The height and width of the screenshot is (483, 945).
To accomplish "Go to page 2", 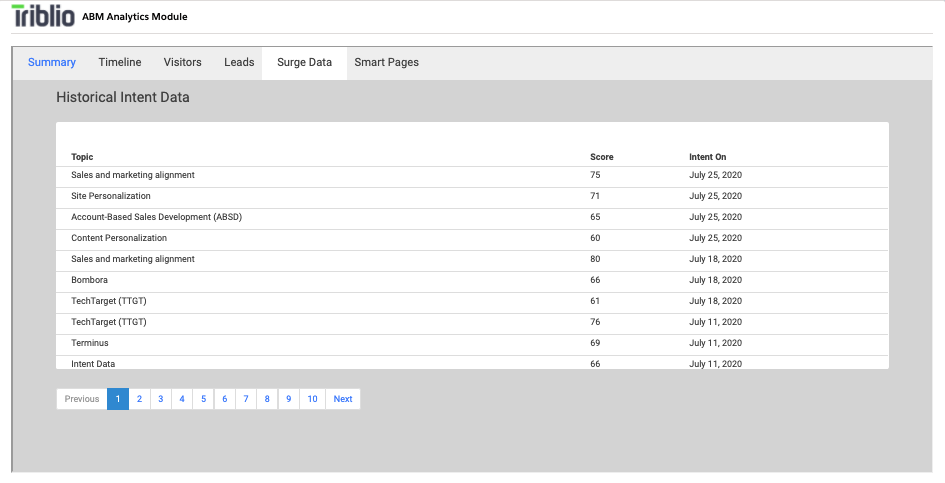I will tap(139, 399).
